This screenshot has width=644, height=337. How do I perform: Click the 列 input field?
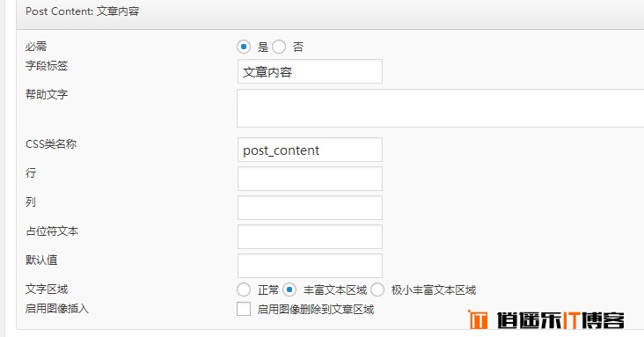[310, 208]
